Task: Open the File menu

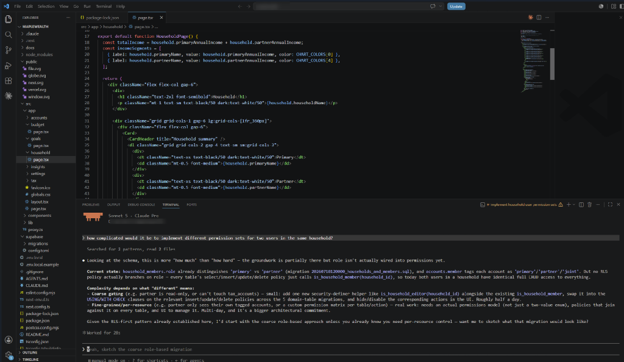Action: click(x=17, y=6)
